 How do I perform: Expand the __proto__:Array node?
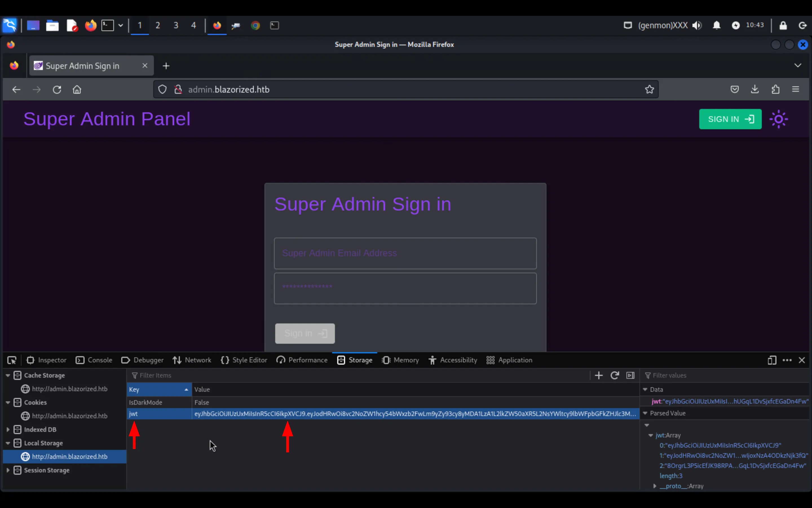(x=655, y=486)
